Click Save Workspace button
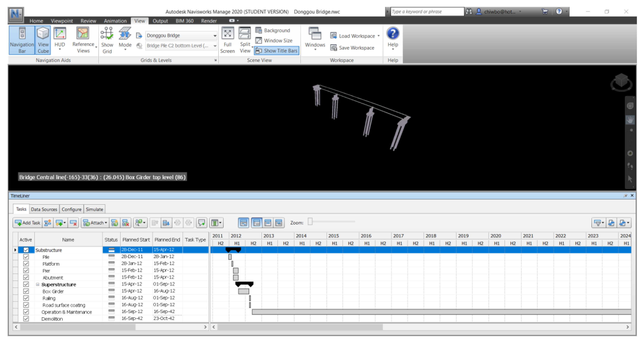 click(x=353, y=48)
